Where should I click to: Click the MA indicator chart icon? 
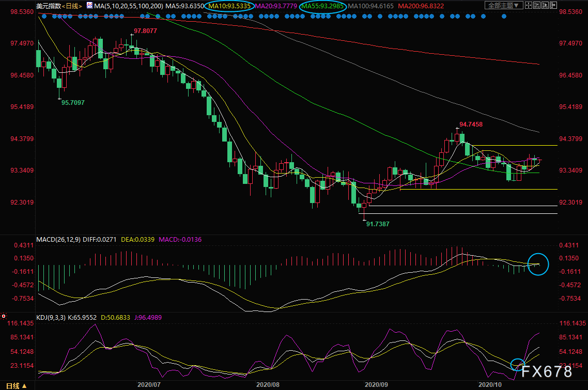click(89, 5)
